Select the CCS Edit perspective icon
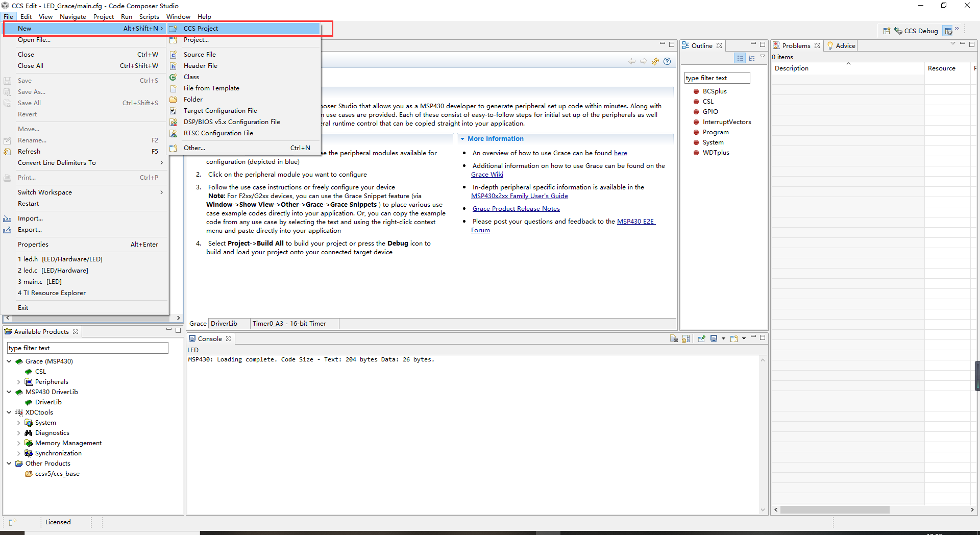The image size is (980, 535). point(948,31)
